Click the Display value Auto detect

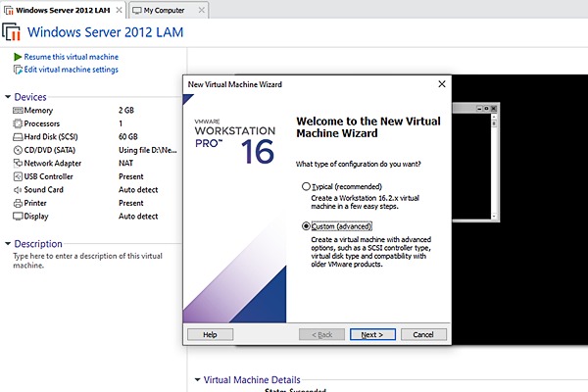coord(138,217)
